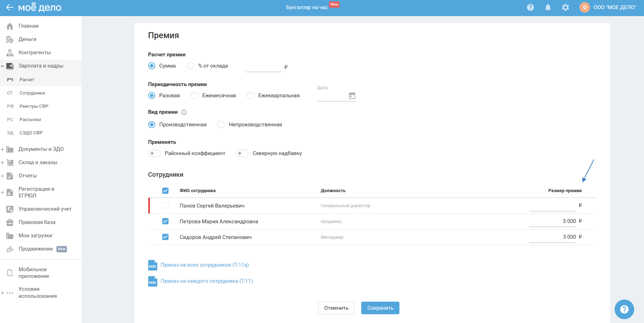Click the Отчеты sidebar icon
The image size is (644, 323).
(10, 176)
